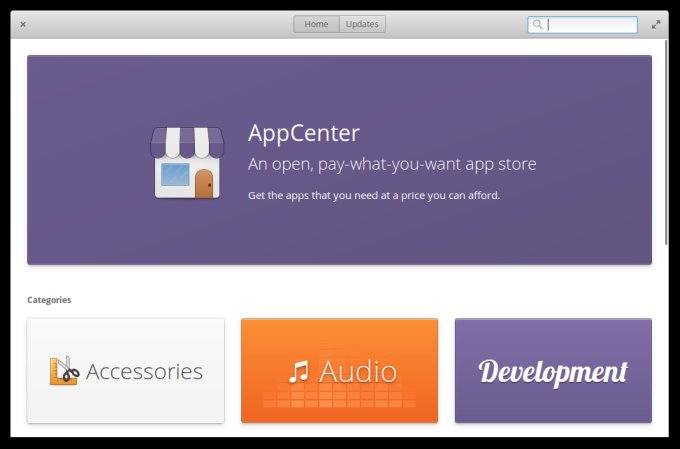680x449 pixels.
Task: Maximize window with the expand arrows icon
Action: [656, 25]
